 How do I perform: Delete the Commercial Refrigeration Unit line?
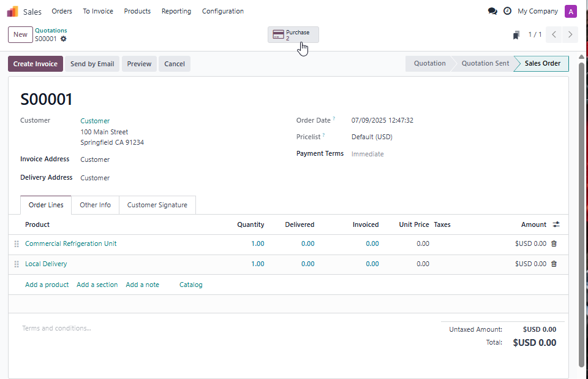[x=554, y=243]
